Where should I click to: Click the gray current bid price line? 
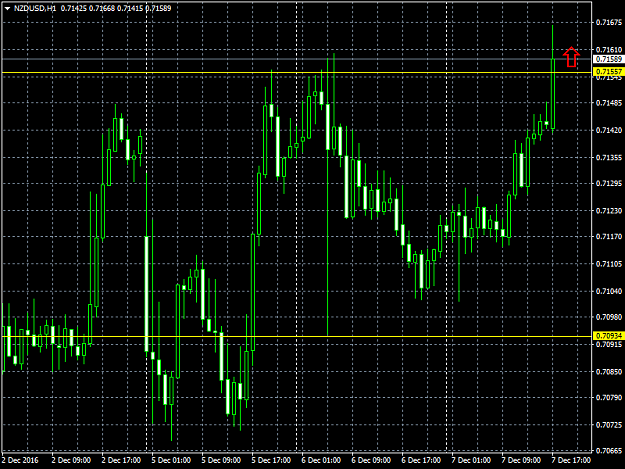point(297,59)
